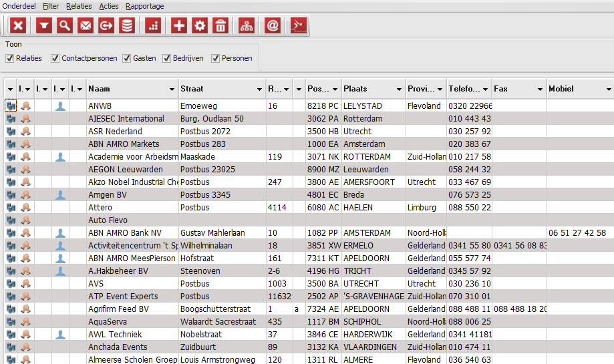The height and width of the screenshot is (364, 614).
Task: Click the person icon in ANWB row
Action: [60, 106]
